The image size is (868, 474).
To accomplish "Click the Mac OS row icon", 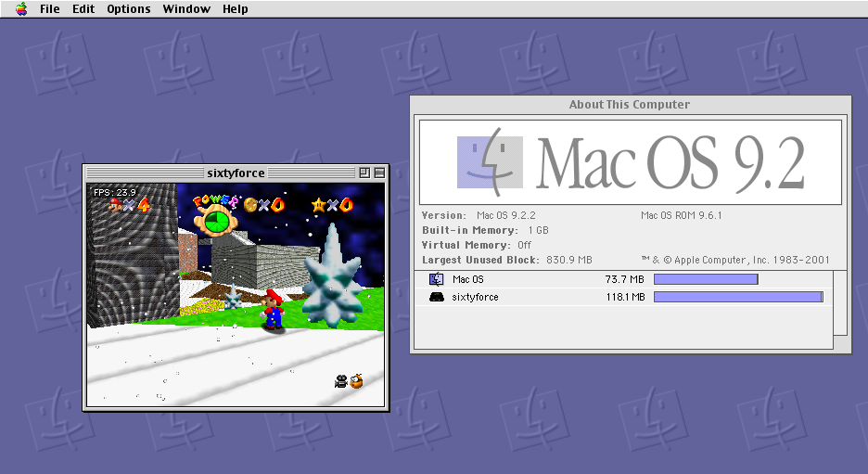I will [x=437, y=279].
